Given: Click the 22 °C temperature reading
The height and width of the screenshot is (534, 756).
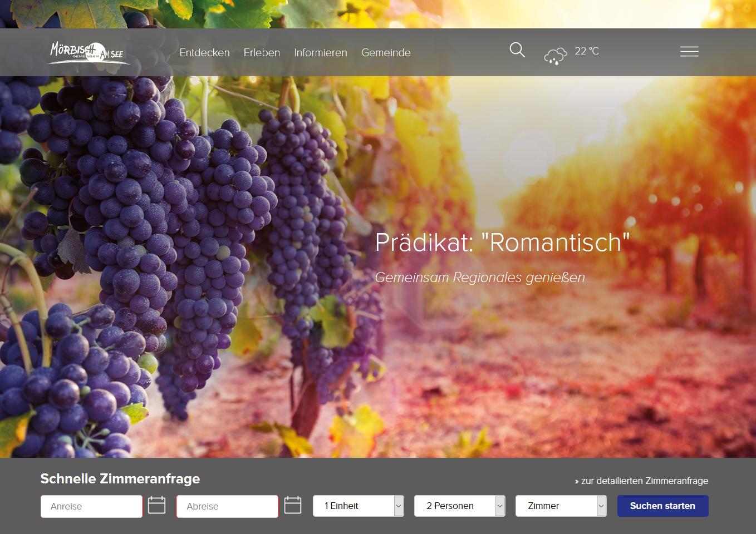Looking at the screenshot, I should [x=587, y=51].
